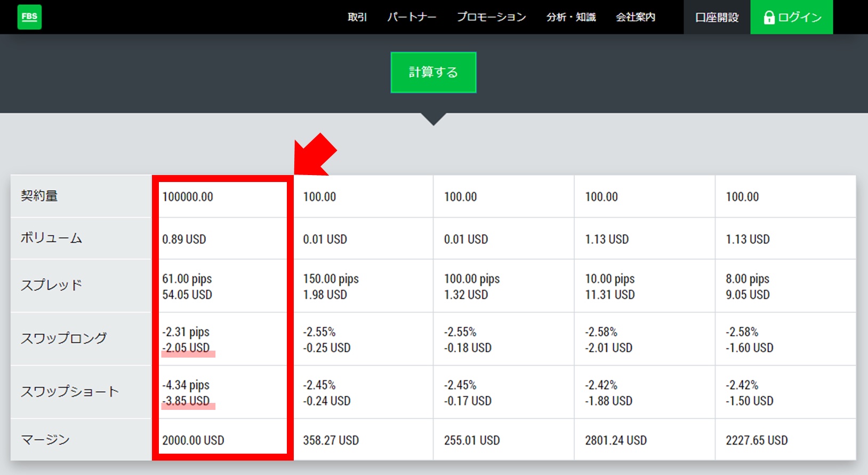Click the 150.00 pips spread value
868x475 pixels.
[x=331, y=279]
